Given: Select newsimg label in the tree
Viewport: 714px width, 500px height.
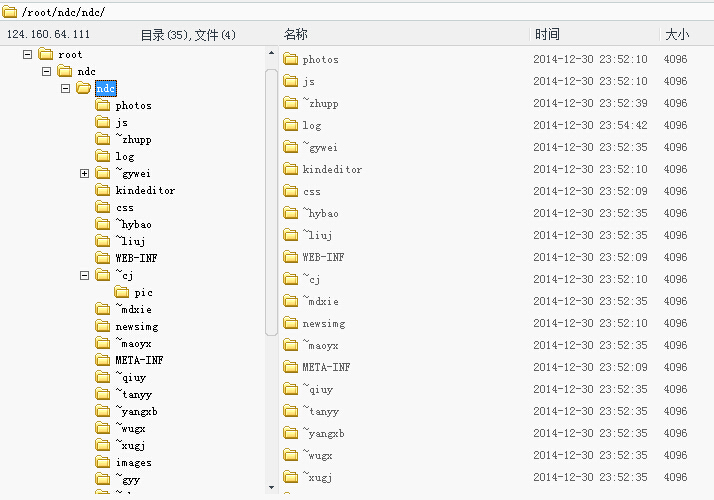Looking at the screenshot, I should (x=137, y=327).
